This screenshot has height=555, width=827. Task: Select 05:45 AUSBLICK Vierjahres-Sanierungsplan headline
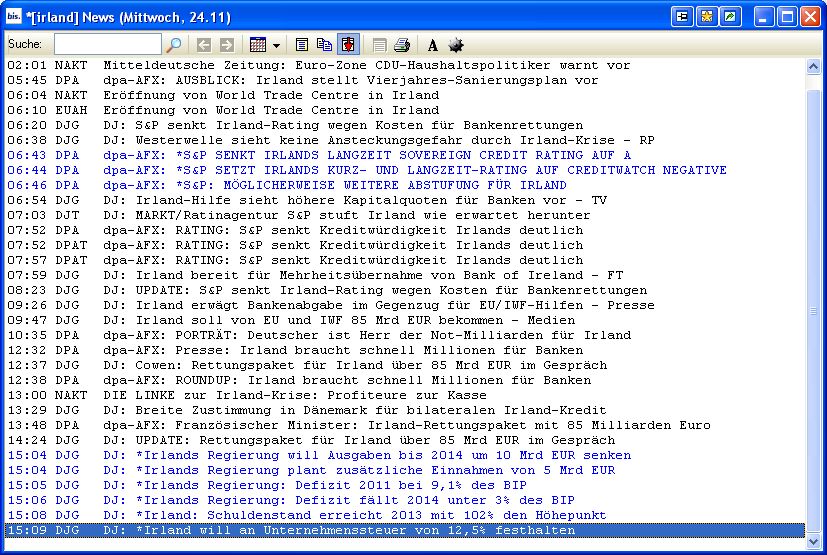click(x=405, y=80)
